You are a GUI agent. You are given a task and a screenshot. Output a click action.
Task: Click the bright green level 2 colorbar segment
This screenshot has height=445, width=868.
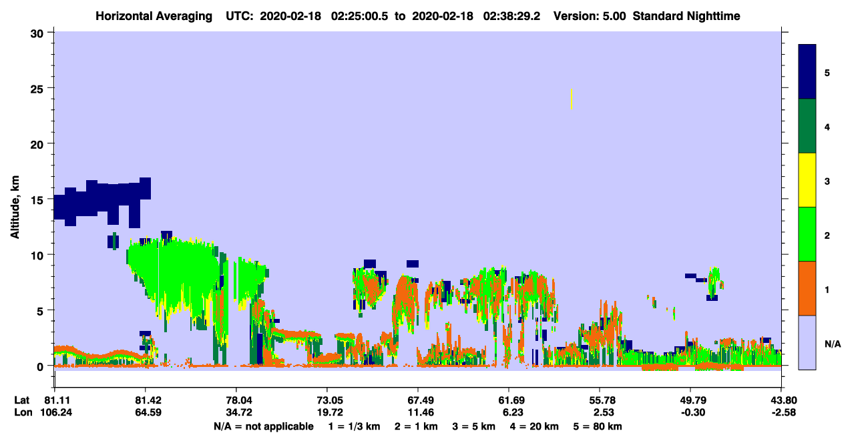click(x=807, y=234)
